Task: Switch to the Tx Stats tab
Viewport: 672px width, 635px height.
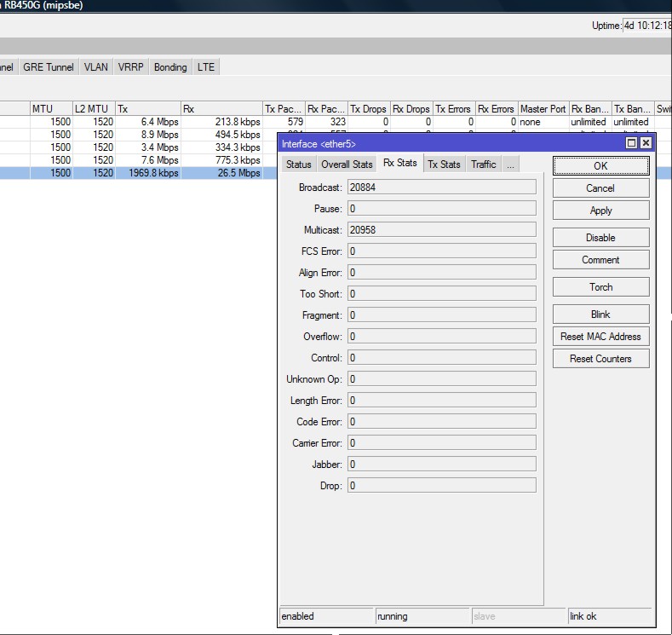Action: coord(444,165)
